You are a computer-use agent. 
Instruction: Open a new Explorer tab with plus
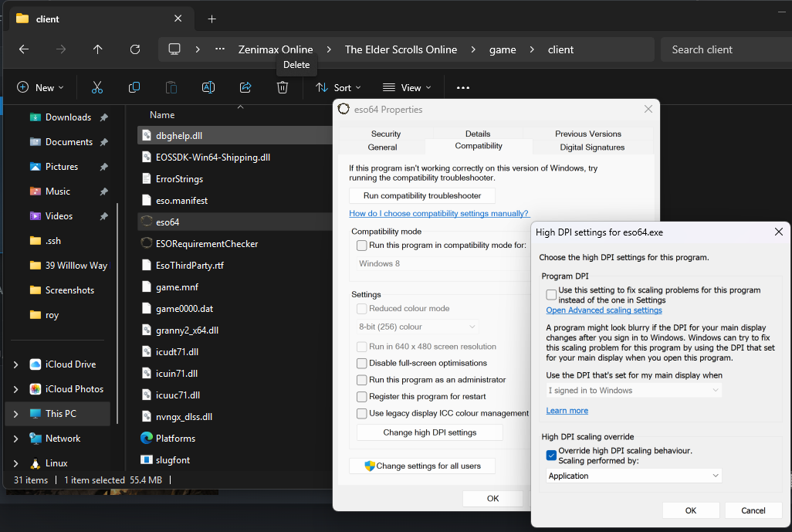pos(212,19)
